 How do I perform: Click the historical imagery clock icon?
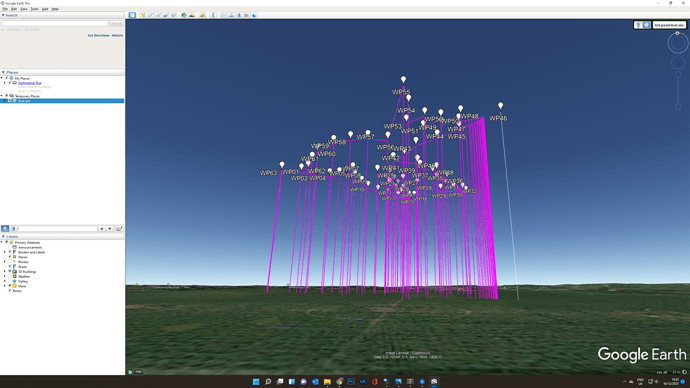point(184,15)
